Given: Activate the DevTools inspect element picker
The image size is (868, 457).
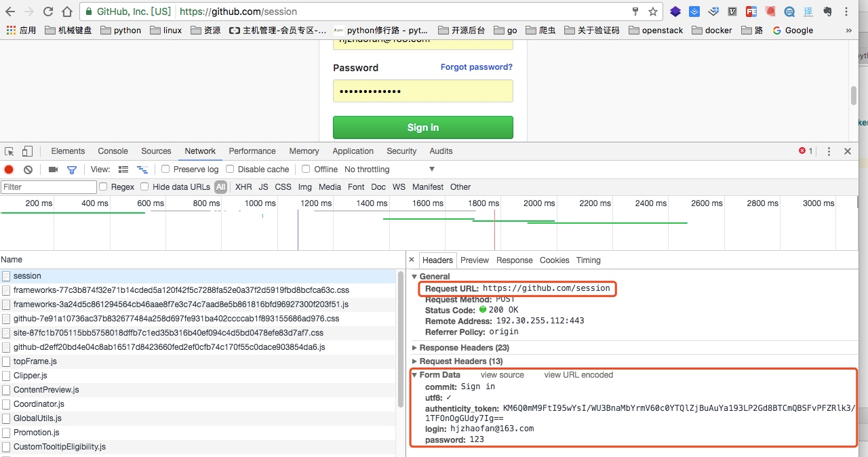Looking at the screenshot, I should pyautogui.click(x=9, y=151).
